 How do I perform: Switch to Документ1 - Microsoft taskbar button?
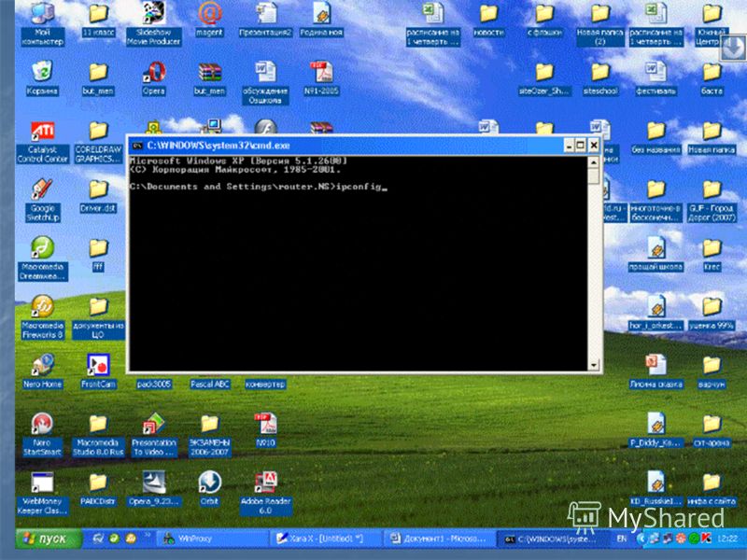(439, 539)
